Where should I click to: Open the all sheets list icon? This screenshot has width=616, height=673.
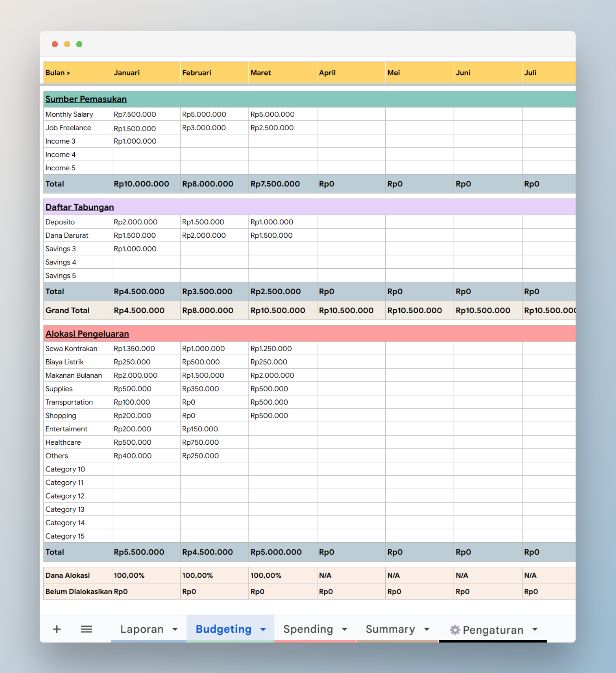87,629
